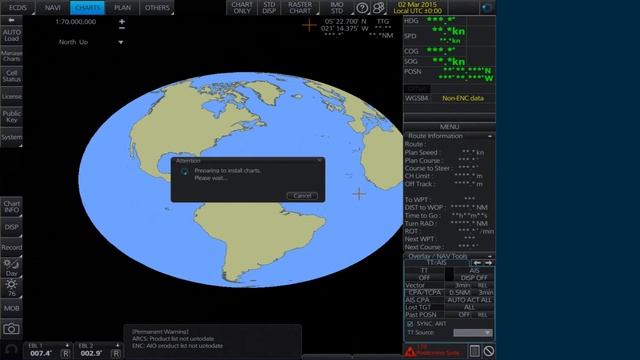Click the 1:70,000,000 chart scale value

point(76,22)
